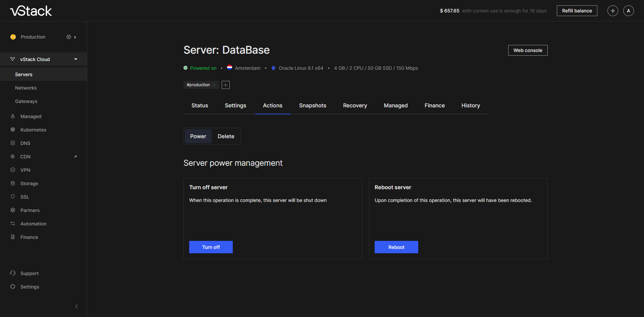The width and height of the screenshot is (644, 317).
Task: Expand Production project arrow
Action: (x=75, y=37)
